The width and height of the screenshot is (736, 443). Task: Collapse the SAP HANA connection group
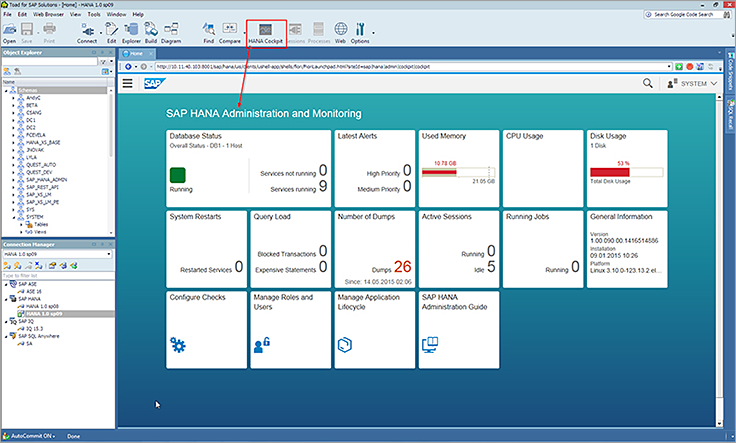(6, 299)
